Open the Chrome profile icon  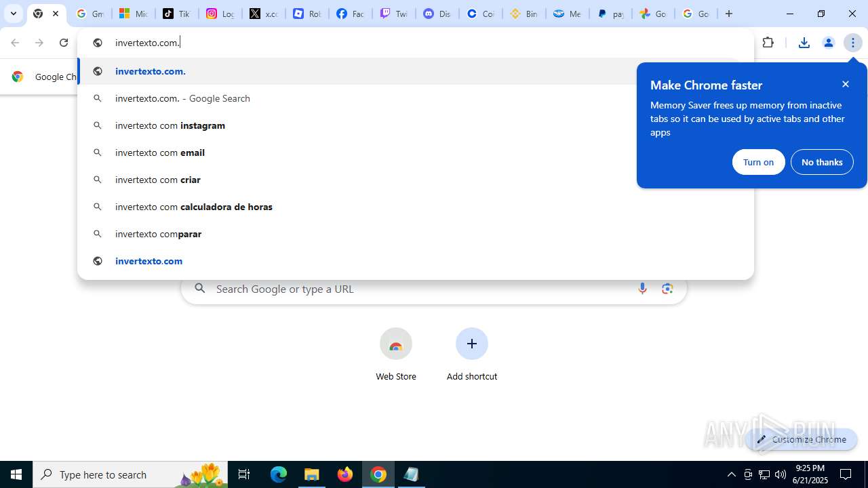829,43
